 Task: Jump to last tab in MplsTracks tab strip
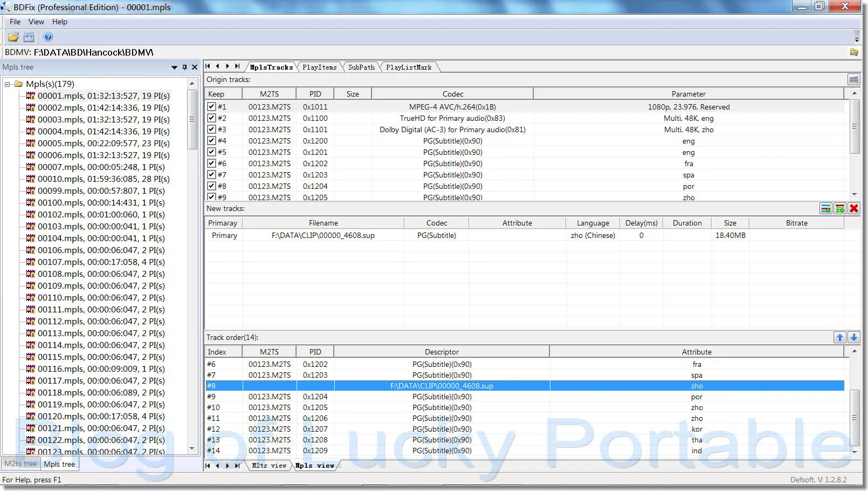[237, 66]
